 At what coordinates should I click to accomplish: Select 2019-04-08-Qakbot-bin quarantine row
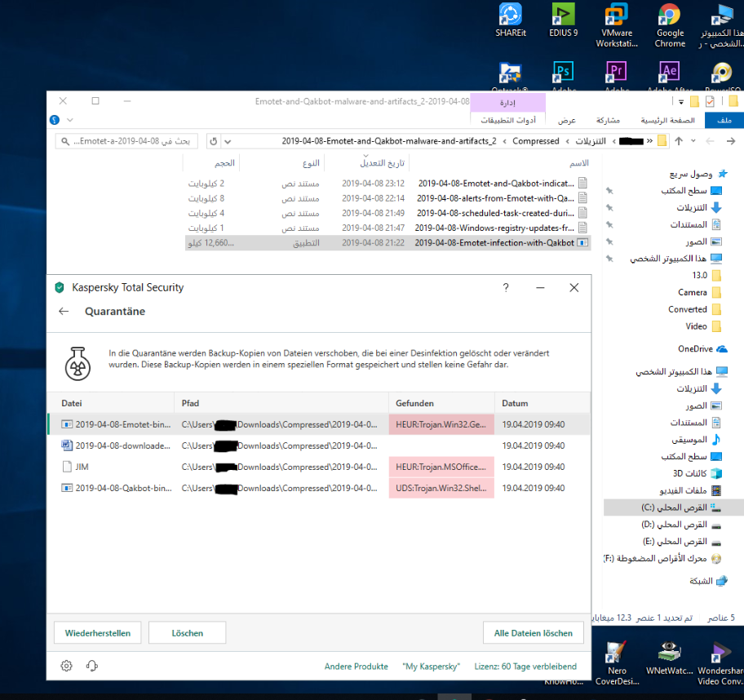click(319, 488)
